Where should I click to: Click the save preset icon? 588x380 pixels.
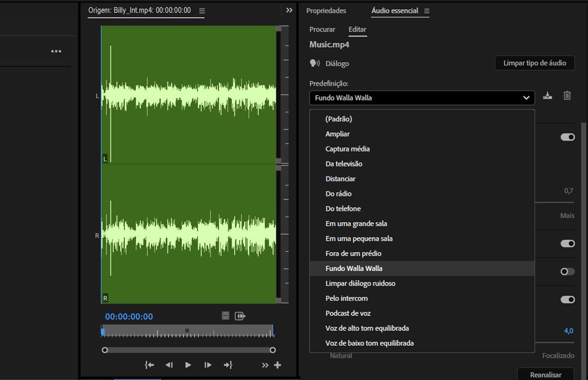[x=547, y=96]
